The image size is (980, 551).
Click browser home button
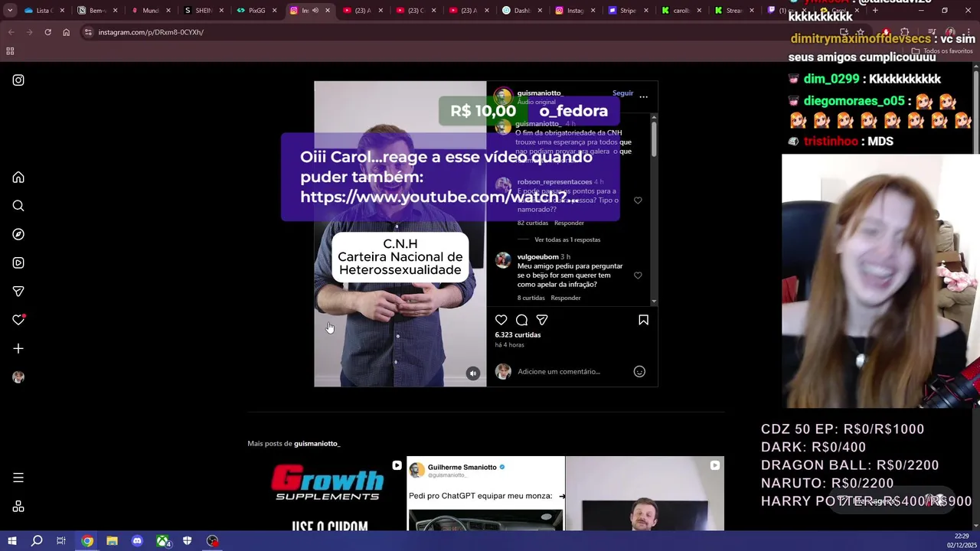click(66, 32)
